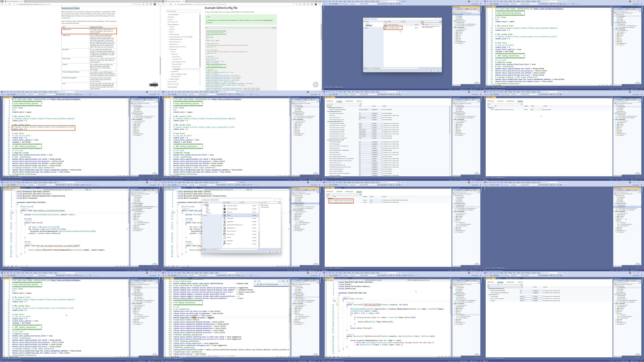
Task: Cancel the Add New Item - Solution Items dialog
Action: (438, 71)
